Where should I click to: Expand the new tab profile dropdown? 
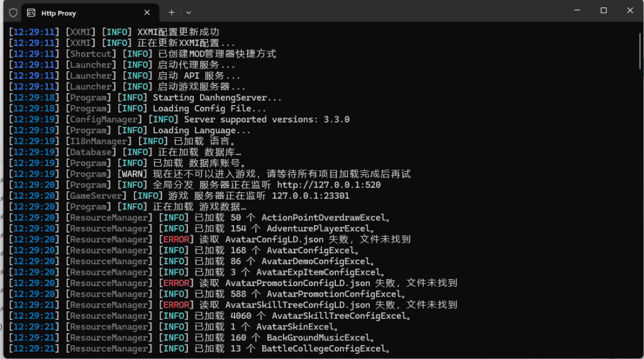tap(189, 13)
